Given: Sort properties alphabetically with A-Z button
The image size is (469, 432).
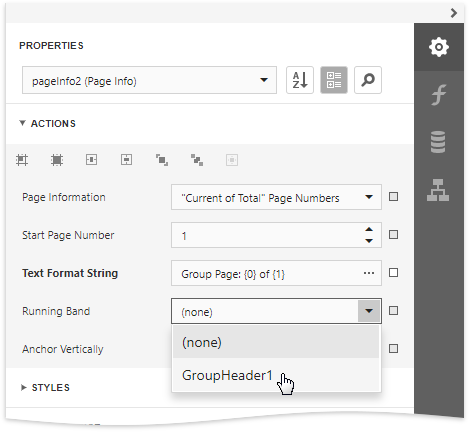Looking at the screenshot, I should click(300, 80).
